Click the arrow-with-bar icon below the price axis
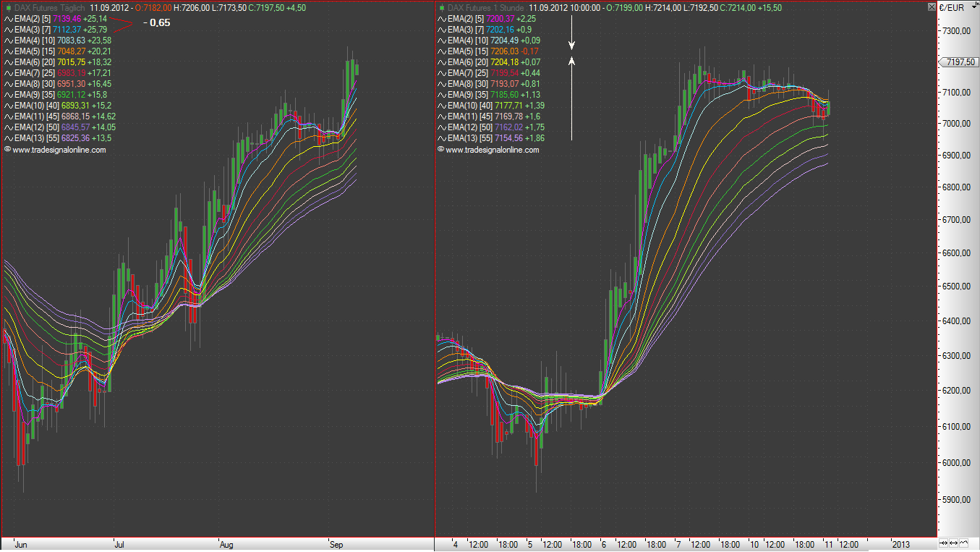This screenshot has width=980, height=552. tap(943, 543)
